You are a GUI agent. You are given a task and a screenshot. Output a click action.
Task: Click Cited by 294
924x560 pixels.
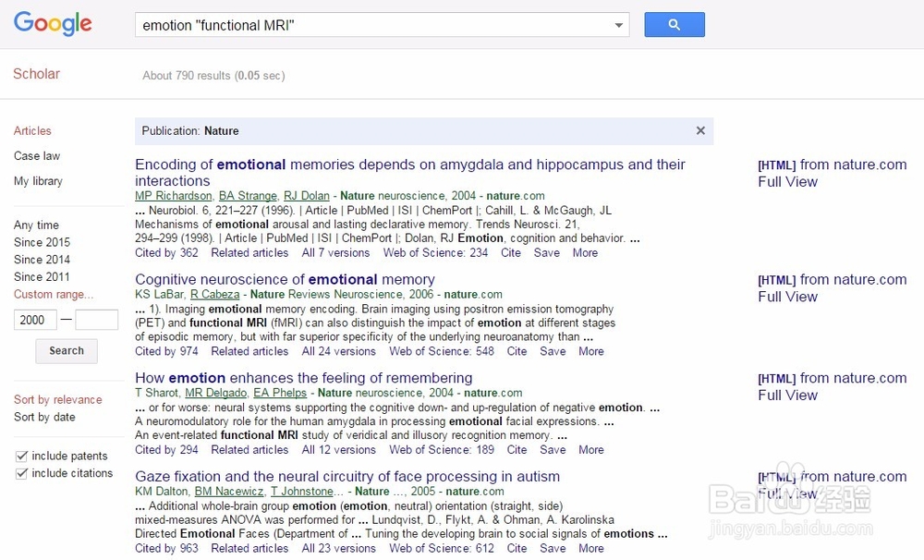(x=166, y=450)
